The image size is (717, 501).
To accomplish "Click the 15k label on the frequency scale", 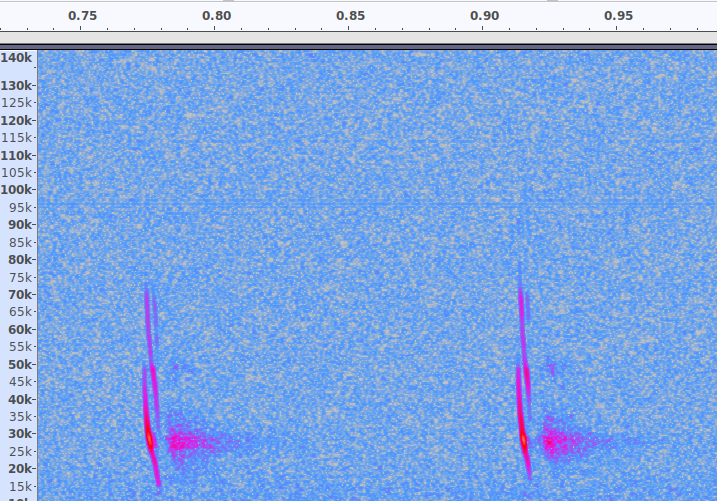I will click(19, 486).
